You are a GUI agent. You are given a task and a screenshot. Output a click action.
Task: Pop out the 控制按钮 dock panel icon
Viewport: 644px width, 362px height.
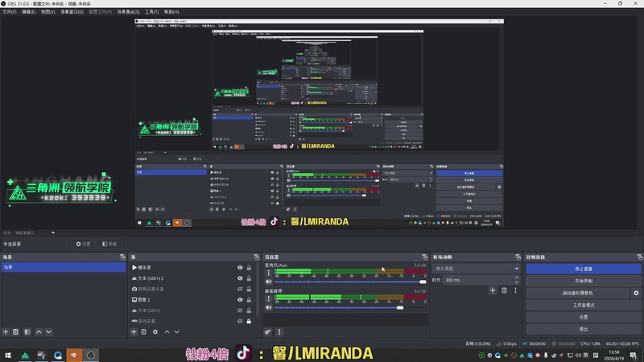click(639, 257)
